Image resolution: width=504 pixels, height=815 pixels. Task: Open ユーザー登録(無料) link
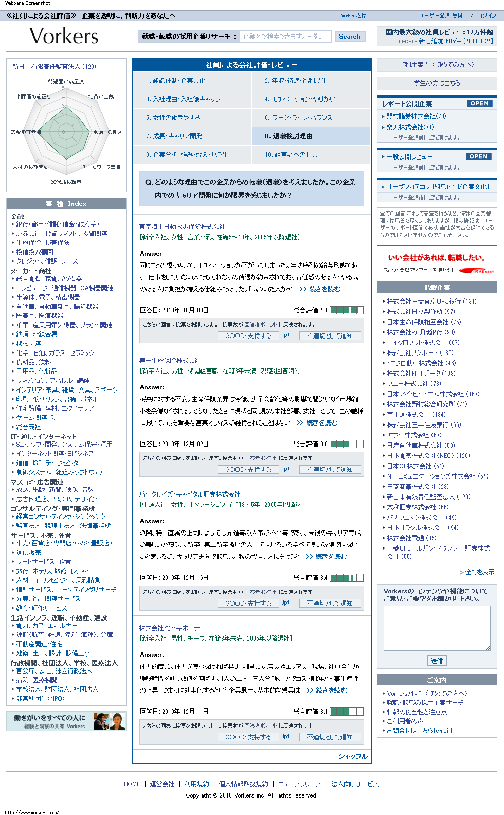click(442, 16)
